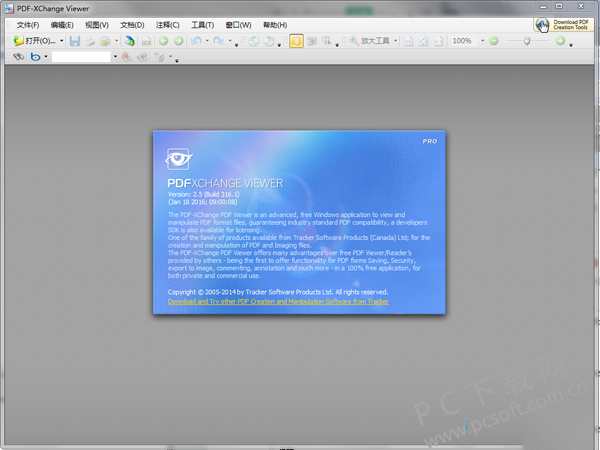The height and width of the screenshot is (450, 600).
Task: Open the zoom toolbar options arrow
Action: 571,45
